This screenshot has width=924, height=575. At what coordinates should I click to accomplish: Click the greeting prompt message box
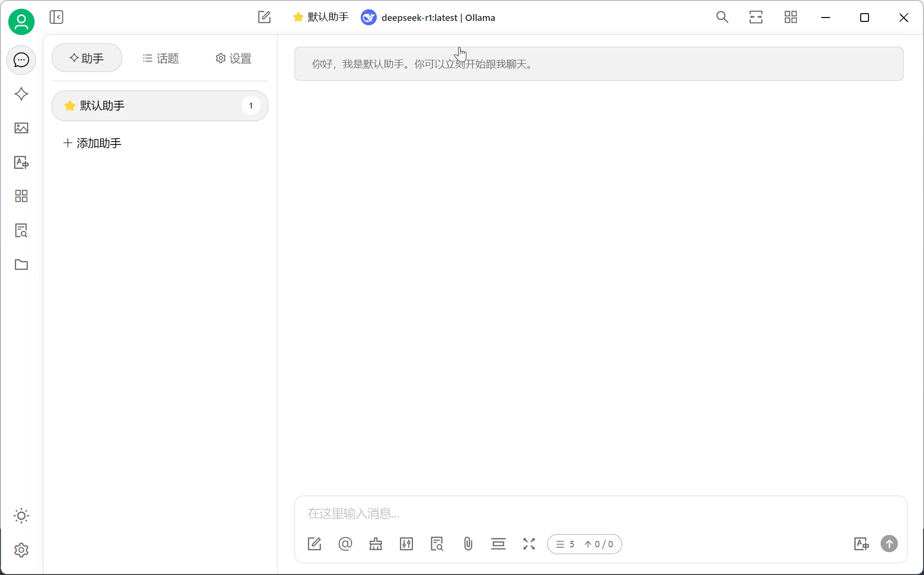(599, 64)
